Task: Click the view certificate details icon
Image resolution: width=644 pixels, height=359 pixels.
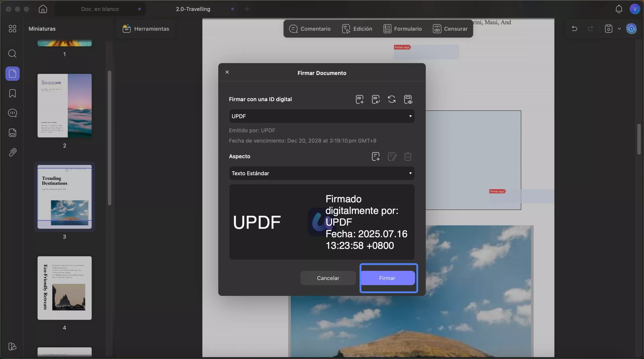Action: (x=408, y=99)
